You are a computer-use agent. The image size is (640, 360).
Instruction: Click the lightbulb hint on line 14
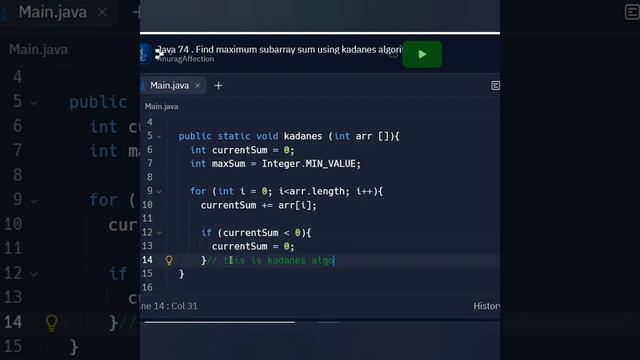(x=169, y=260)
